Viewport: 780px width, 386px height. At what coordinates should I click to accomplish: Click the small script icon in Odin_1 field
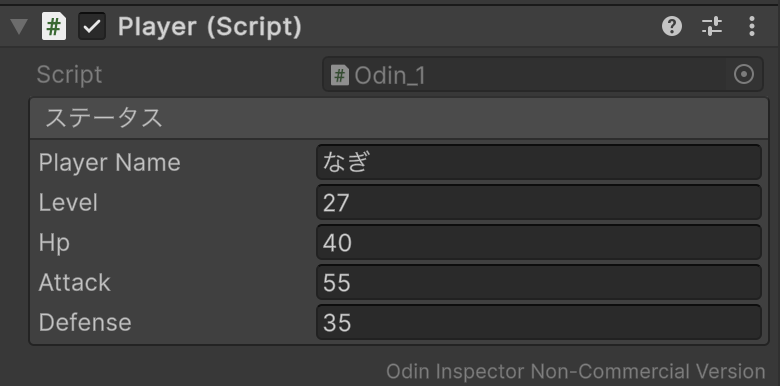coord(340,76)
